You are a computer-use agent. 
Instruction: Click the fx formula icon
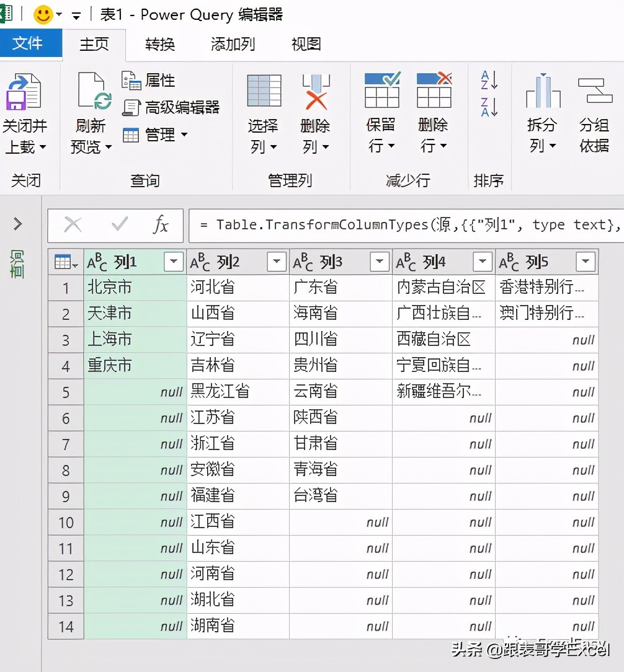(161, 224)
